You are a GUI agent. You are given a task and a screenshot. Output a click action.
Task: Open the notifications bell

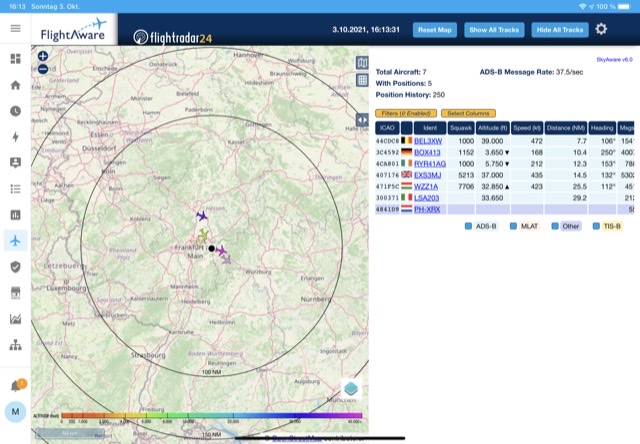[16, 386]
